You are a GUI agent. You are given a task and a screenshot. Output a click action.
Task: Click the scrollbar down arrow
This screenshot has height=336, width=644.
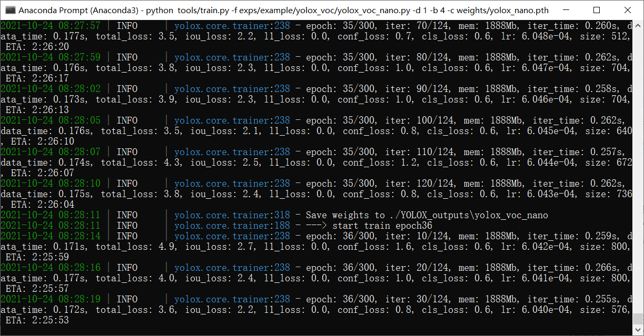[638, 330]
